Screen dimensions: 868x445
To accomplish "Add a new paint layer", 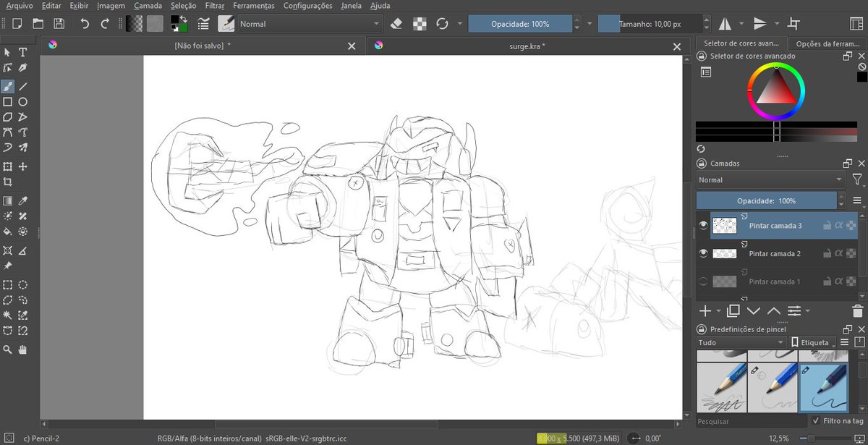I will tap(705, 311).
